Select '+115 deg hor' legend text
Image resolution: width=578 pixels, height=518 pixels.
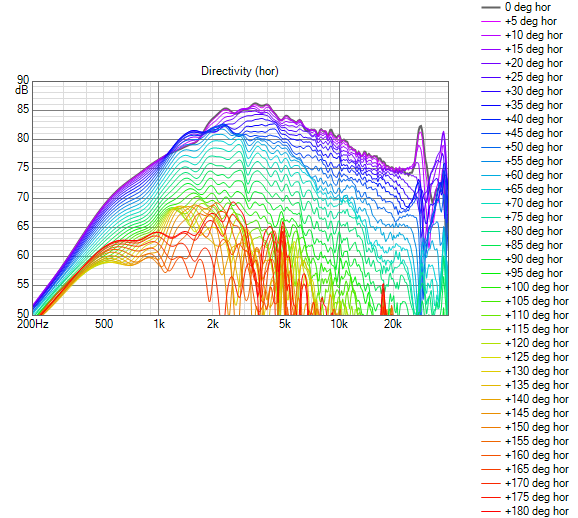pos(536,329)
